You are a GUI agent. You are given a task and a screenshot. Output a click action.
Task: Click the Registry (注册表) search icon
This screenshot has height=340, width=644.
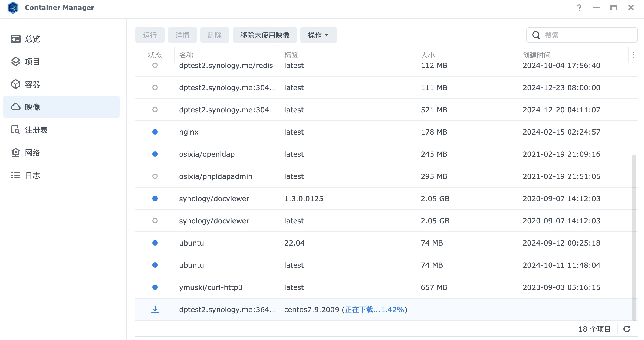coord(16,130)
